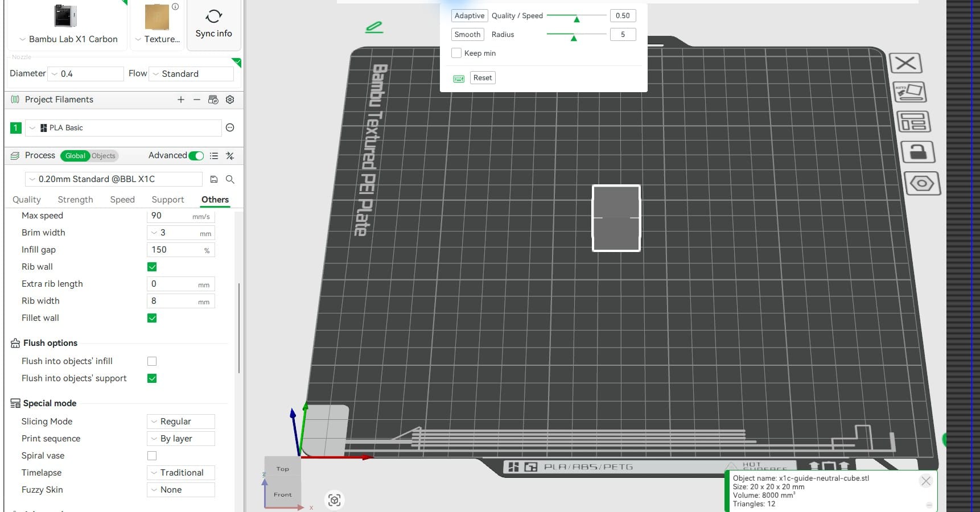Open the PLA Basic filament dropdown
Screen dimensions: 980x512
(x=123, y=128)
